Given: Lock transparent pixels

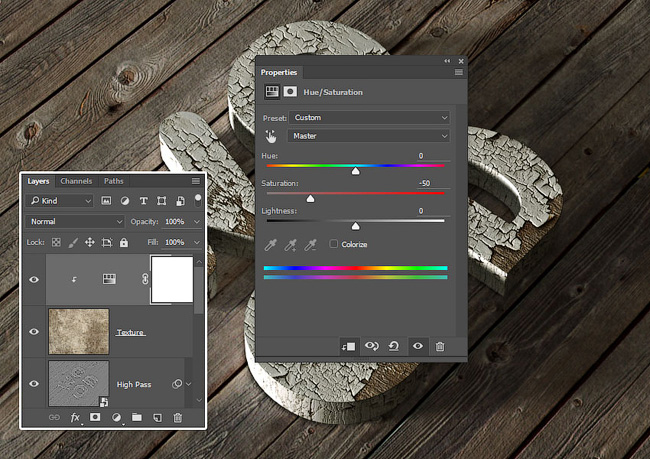Looking at the screenshot, I should click(x=56, y=243).
